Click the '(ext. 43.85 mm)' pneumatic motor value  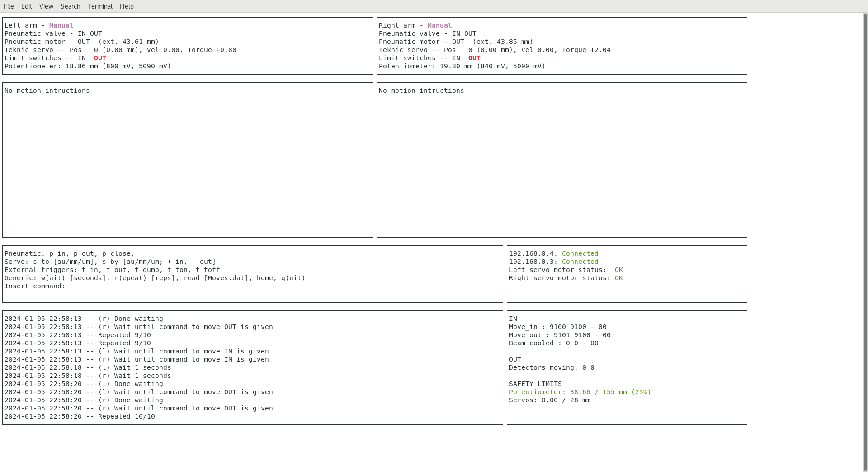pyautogui.click(x=503, y=42)
